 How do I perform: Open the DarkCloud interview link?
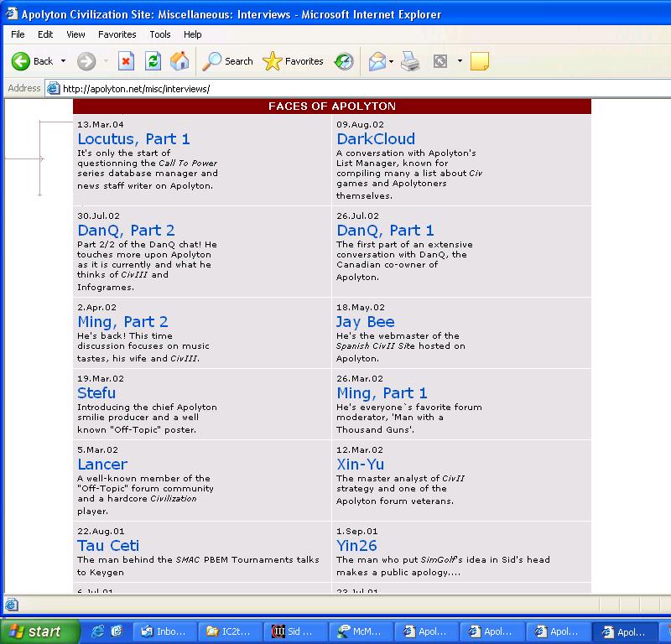click(376, 139)
